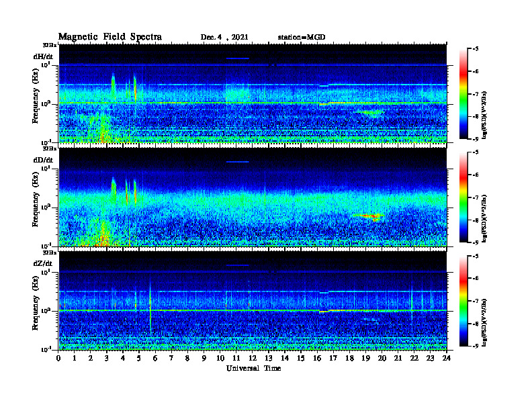Click hour tick label "18" on the time axis

tap(349, 359)
